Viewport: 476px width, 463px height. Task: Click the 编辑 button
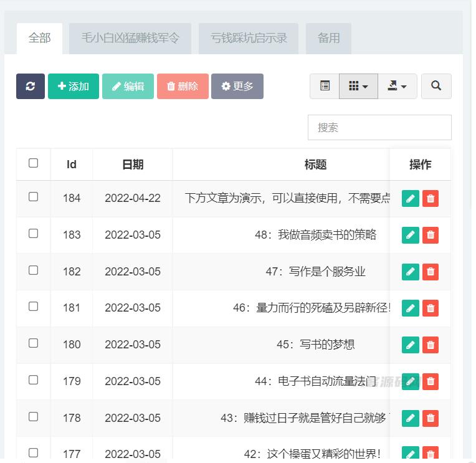click(x=128, y=86)
